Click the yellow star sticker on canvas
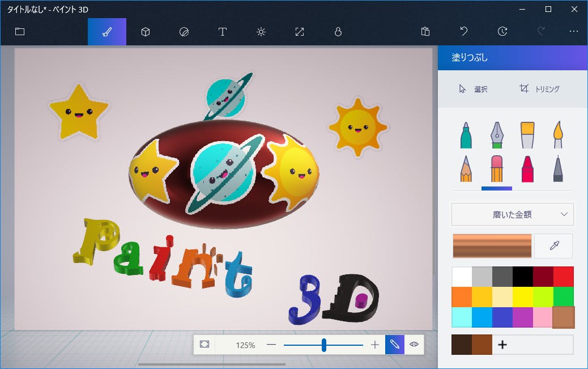This screenshot has height=369, width=588. tap(79, 112)
